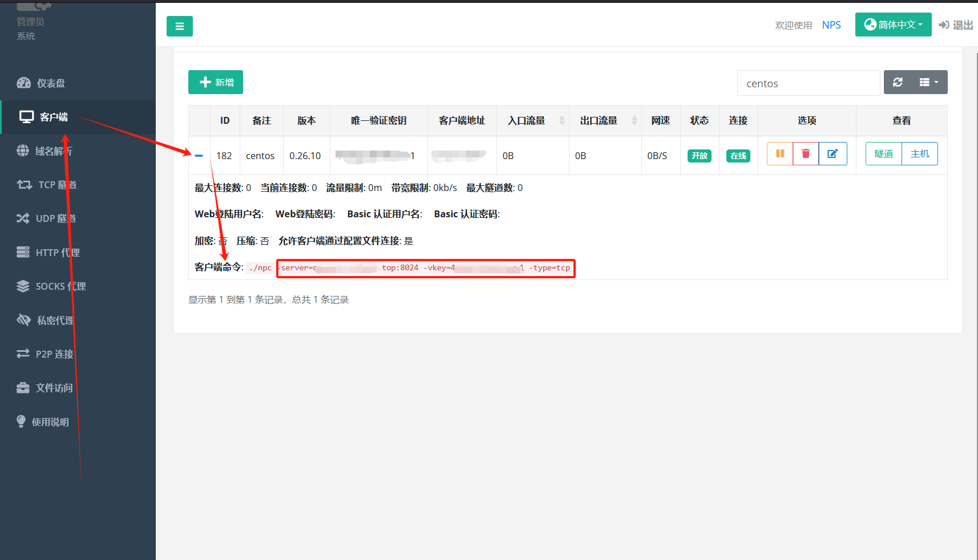
Task: Open the 仪表盘 dashboard page
Action: pyautogui.click(x=50, y=83)
